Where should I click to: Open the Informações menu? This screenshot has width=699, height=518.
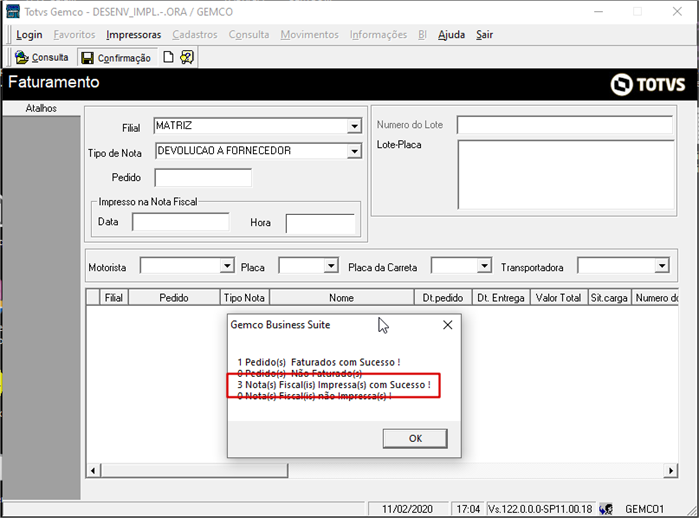[378, 35]
